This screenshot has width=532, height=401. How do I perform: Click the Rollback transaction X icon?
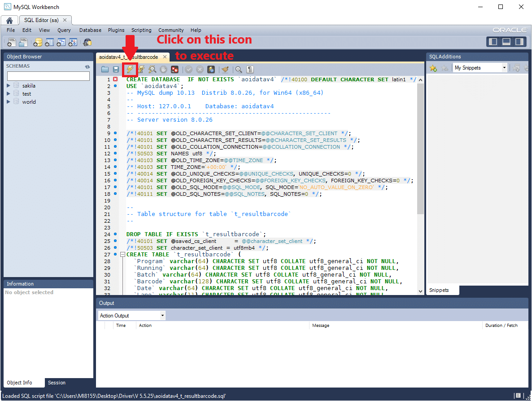[x=200, y=70]
